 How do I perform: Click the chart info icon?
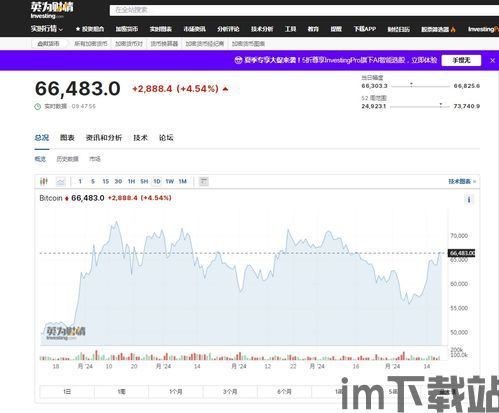[469, 200]
